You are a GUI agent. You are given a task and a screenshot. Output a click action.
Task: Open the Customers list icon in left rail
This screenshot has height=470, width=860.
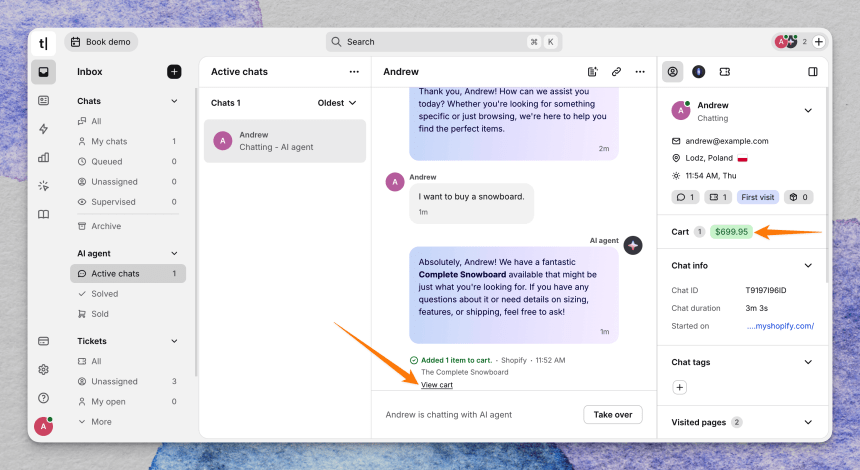point(43,100)
